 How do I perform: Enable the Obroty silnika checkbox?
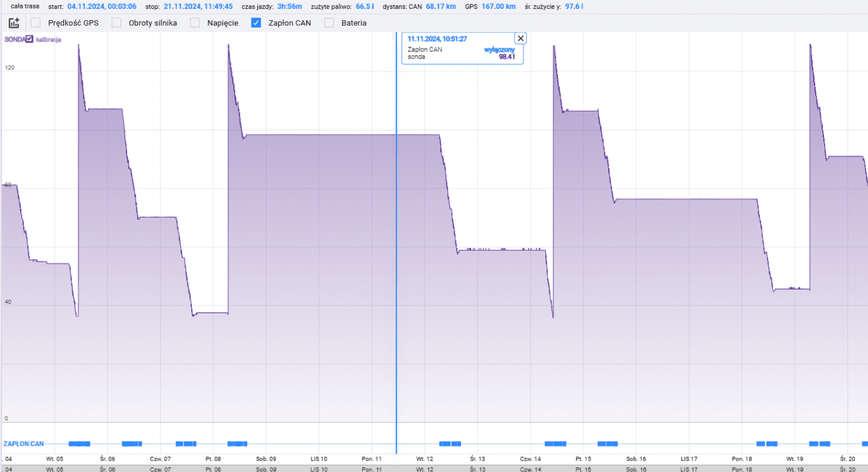(116, 23)
